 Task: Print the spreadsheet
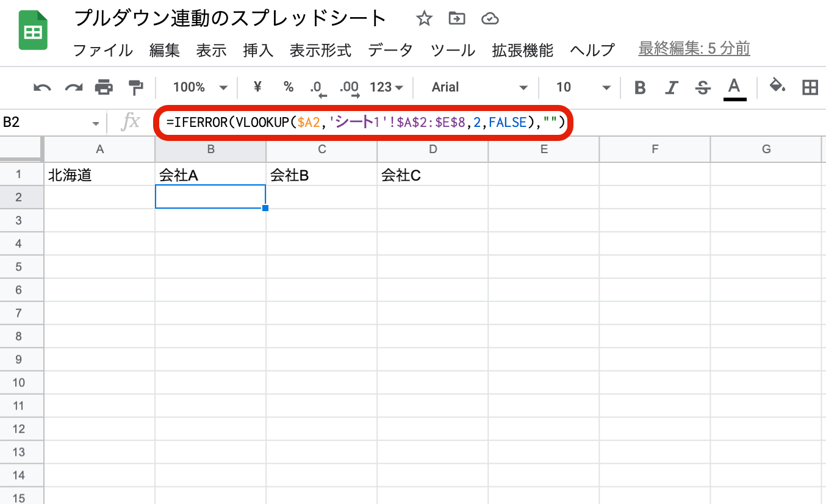click(104, 87)
